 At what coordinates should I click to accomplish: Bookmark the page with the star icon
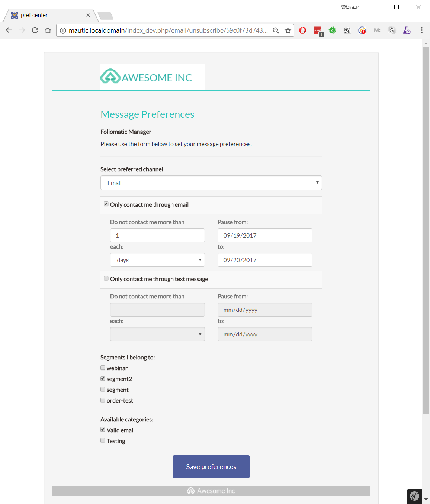pyautogui.click(x=288, y=30)
